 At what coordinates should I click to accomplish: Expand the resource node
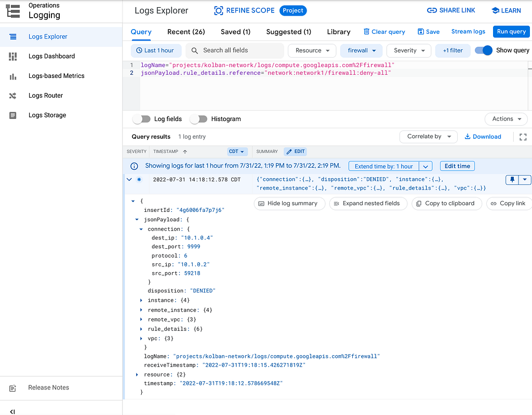[137, 374]
